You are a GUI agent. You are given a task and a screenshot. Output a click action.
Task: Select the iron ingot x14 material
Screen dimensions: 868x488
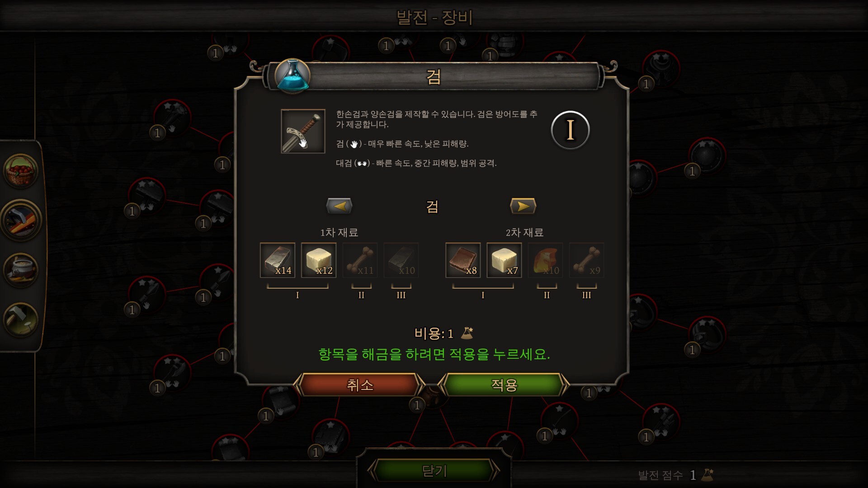[278, 260]
